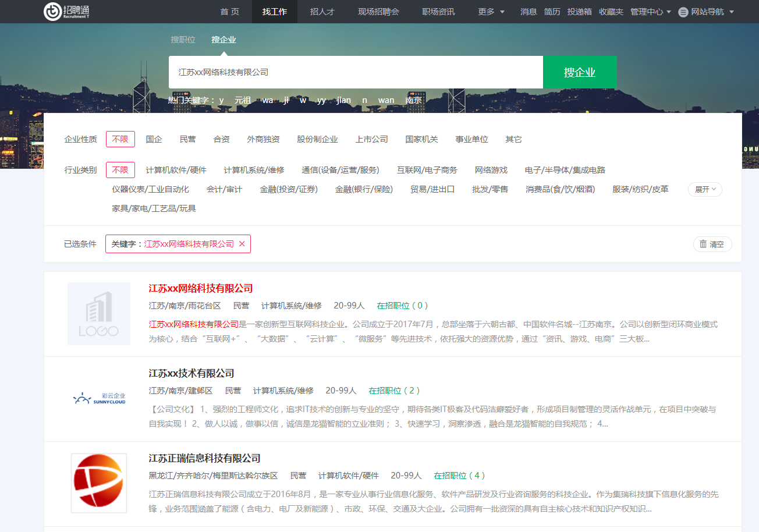Screen dimensions: 759x532
Task: Click the 网站导航 menu icon
Action: click(x=683, y=12)
